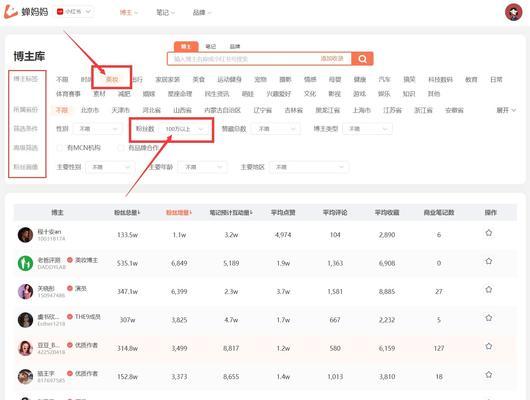This screenshot has height=400, width=530.
Task: Sort by 粉丝增量 column
Action: [x=179, y=213]
